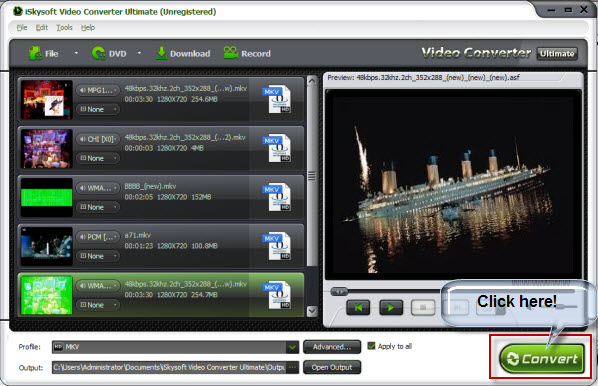Click the preview seek slider handle
Viewport: 598px width, 386px height.
339,292
